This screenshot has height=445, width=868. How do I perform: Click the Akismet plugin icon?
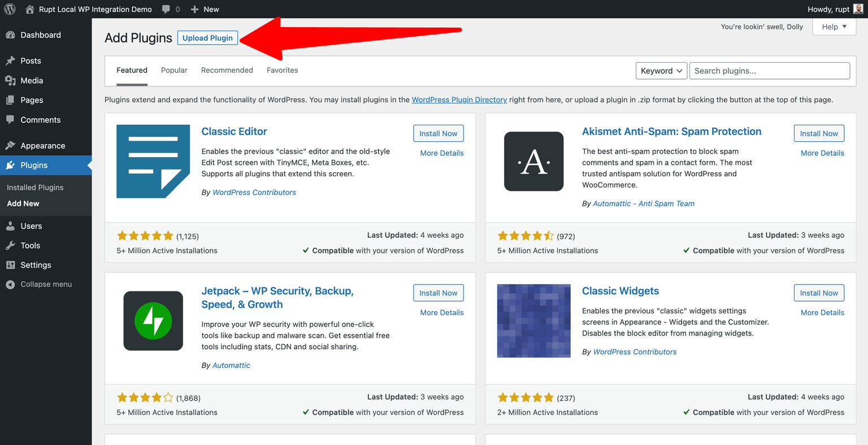(x=533, y=162)
